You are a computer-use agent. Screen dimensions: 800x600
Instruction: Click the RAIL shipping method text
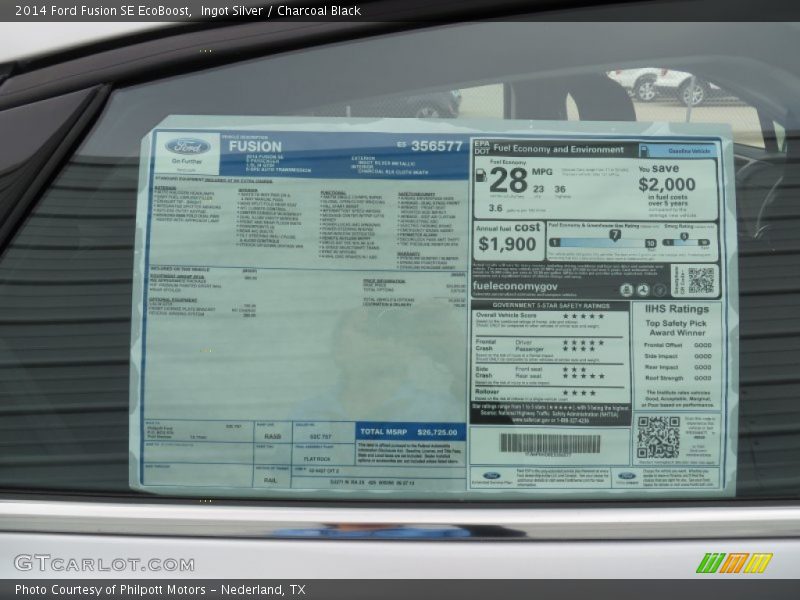(270, 481)
